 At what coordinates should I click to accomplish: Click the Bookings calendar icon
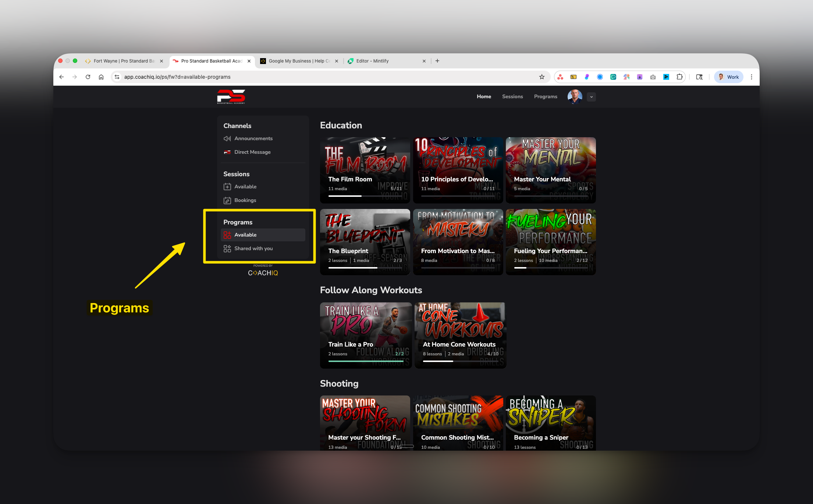pos(227,200)
